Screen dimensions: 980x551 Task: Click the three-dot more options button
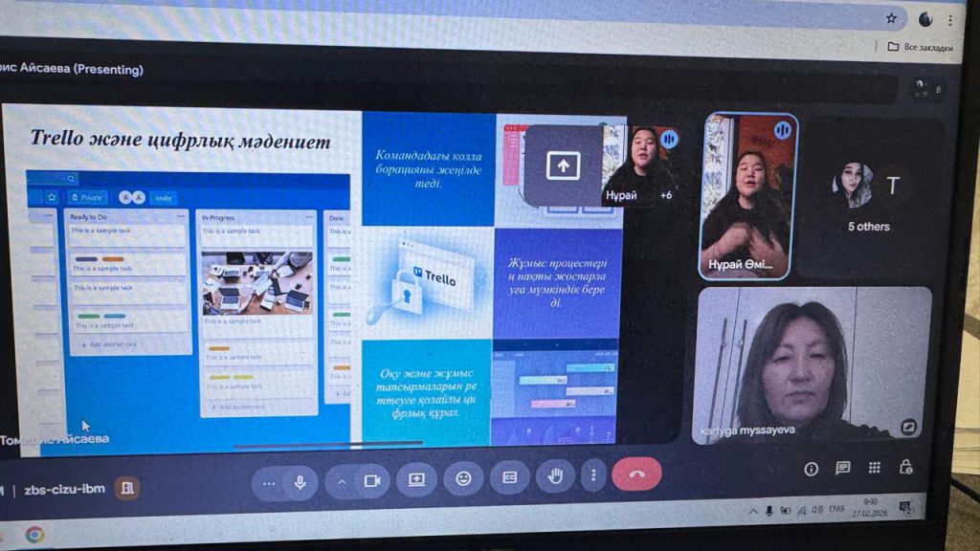(593, 475)
